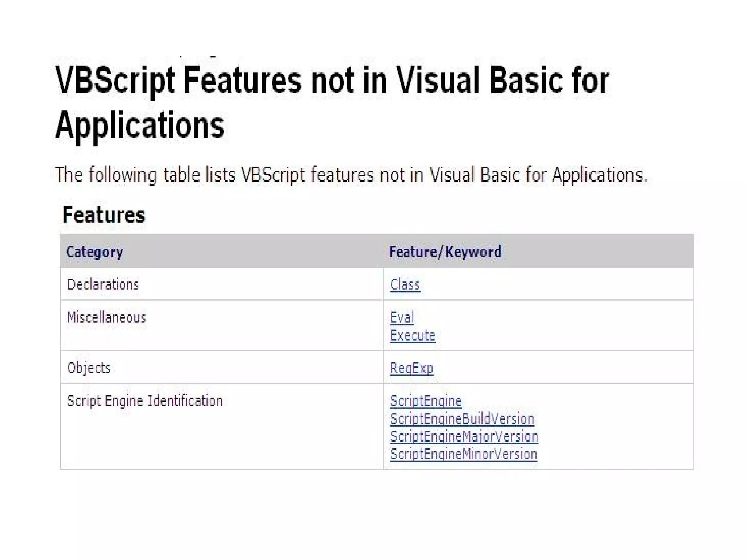Click the ScriptEngine link
This screenshot has height=560, width=747.
425,401
